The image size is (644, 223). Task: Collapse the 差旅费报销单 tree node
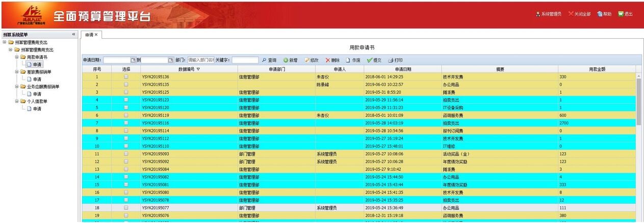pyautogui.click(x=16, y=72)
